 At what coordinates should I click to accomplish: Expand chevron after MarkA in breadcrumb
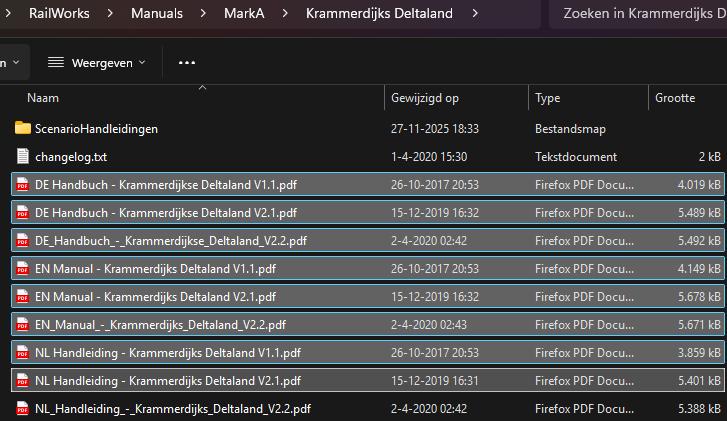pos(285,13)
